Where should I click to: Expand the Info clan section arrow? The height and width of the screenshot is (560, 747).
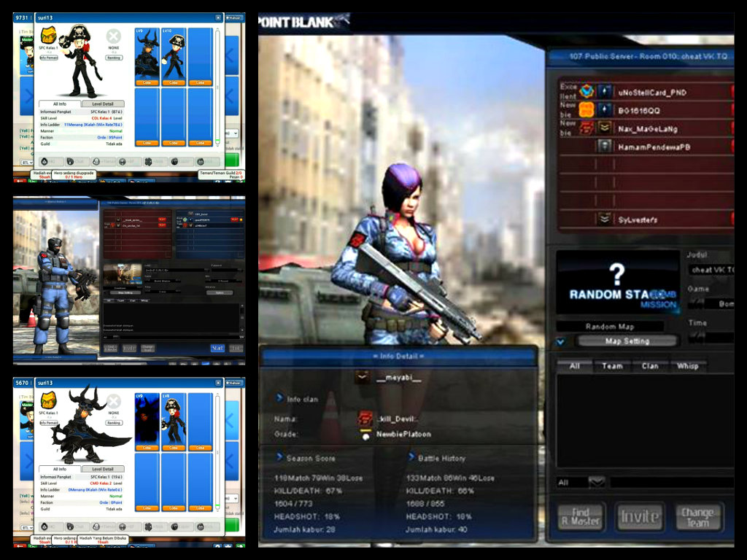click(x=279, y=397)
